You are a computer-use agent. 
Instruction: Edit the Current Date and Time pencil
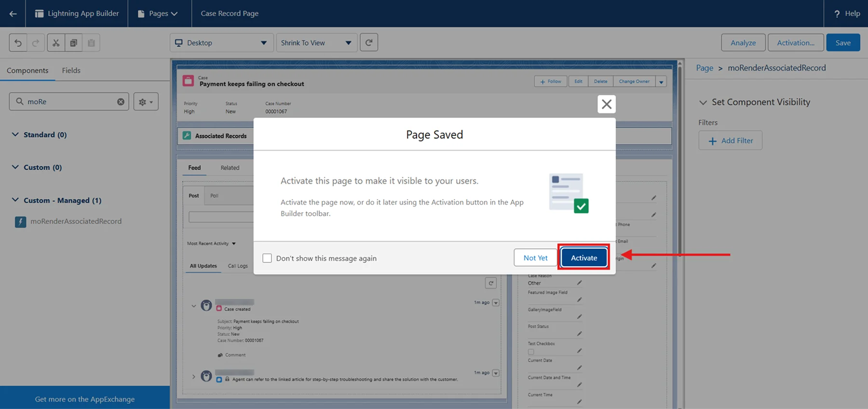(x=579, y=384)
